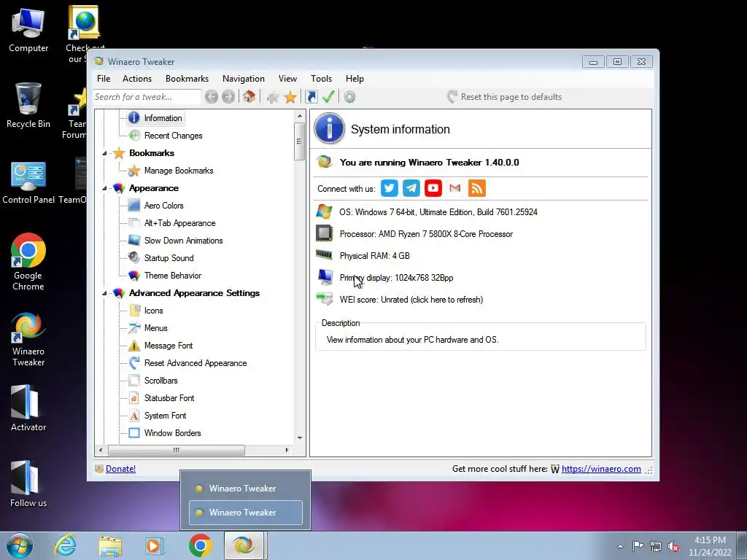The image size is (747, 560).
Task: Click the muted volume tray icon
Action: (x=673, y=547)
